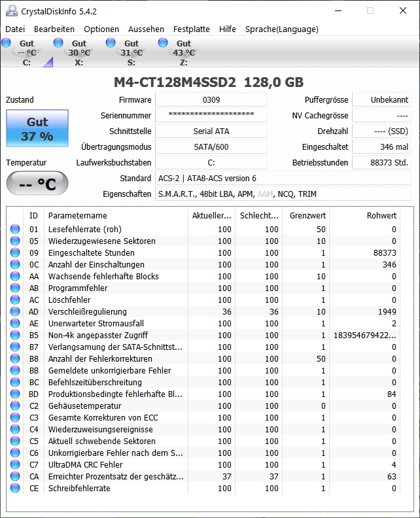
Task: Click status icon of UltraDMA CRC Fehler row
Action: [x=15, y=464]
